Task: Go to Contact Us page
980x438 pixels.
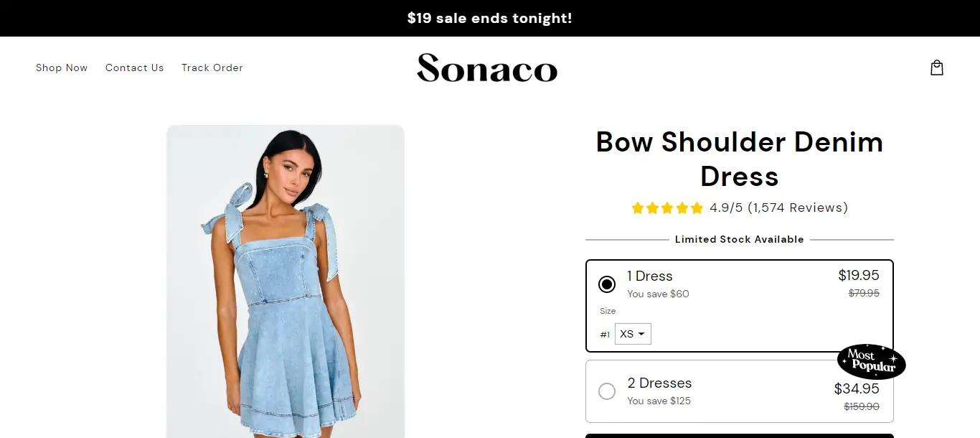Action: [x=135, y=67]
